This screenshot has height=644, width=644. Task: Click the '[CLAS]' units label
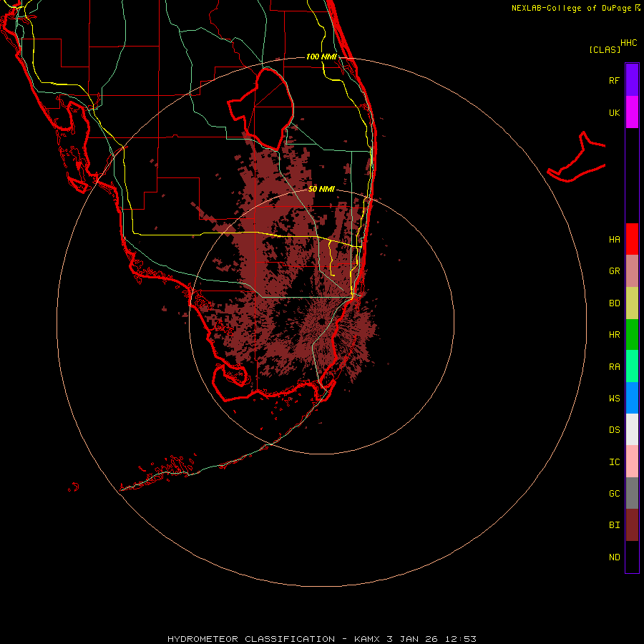(605, 49)
